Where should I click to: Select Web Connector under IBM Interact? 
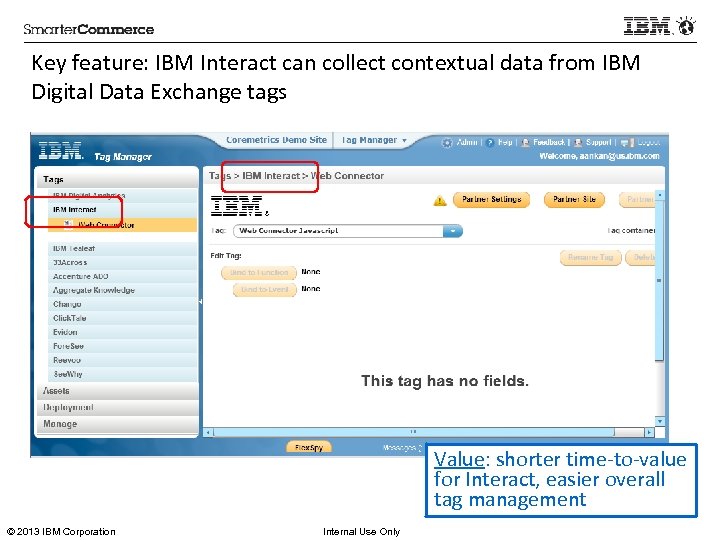pos(123,225)
